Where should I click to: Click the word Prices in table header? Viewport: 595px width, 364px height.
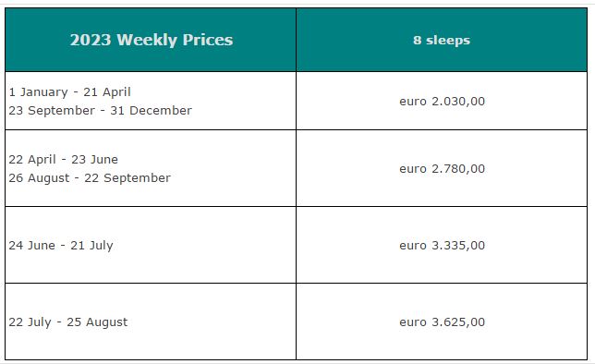tap(208, 40)
